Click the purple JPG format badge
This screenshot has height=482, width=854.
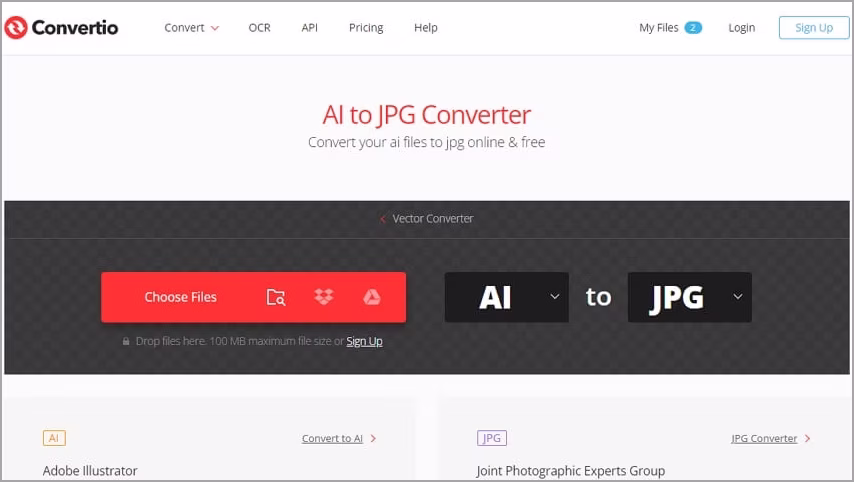492,438
